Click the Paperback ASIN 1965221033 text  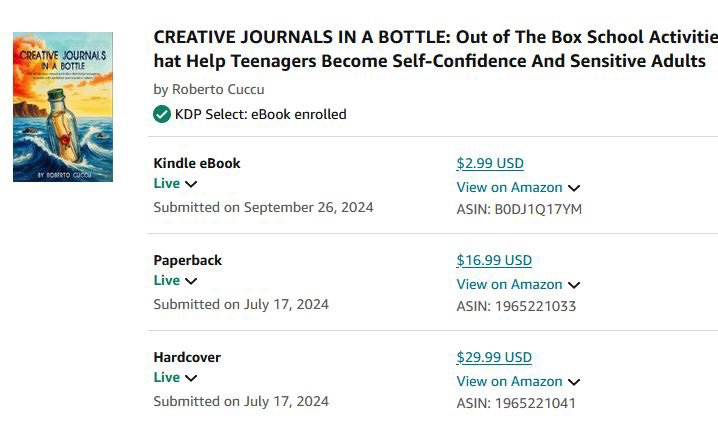[516, 306]
